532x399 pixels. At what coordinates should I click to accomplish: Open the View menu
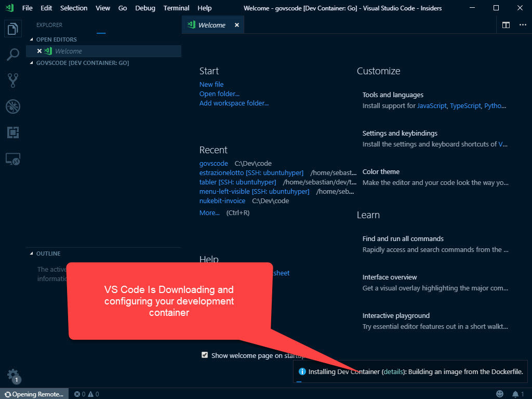pos(103,8)
